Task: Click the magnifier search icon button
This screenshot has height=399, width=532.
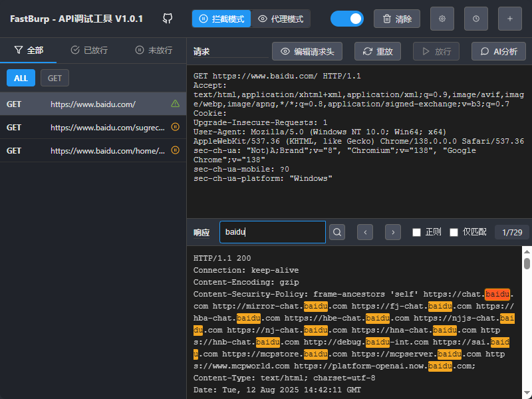Action: [x=337, y=232]
